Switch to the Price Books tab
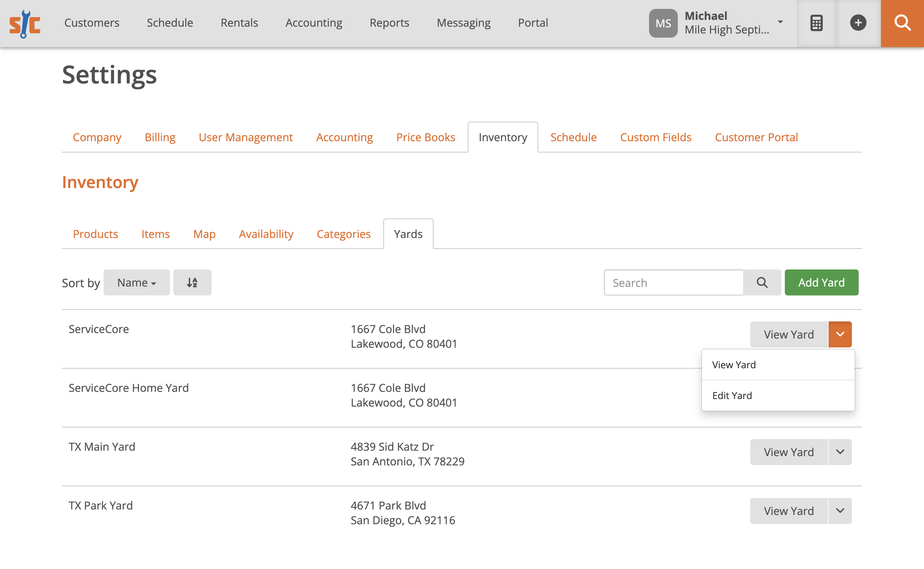The image size is (924, 569). (x=426, y=137)
